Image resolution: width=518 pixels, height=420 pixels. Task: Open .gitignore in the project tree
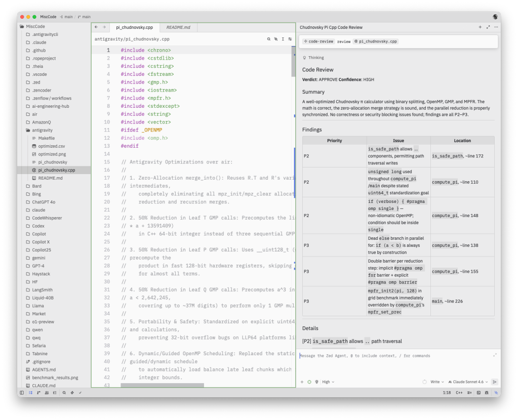(x=41, y=362)
